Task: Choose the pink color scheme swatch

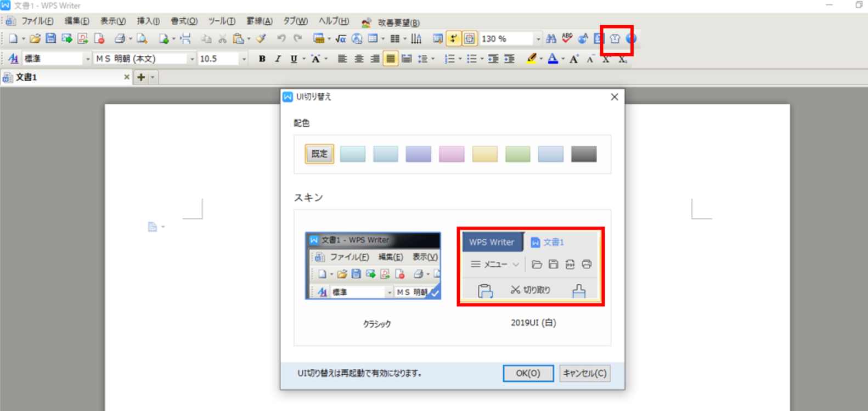Action: [452, 154]
